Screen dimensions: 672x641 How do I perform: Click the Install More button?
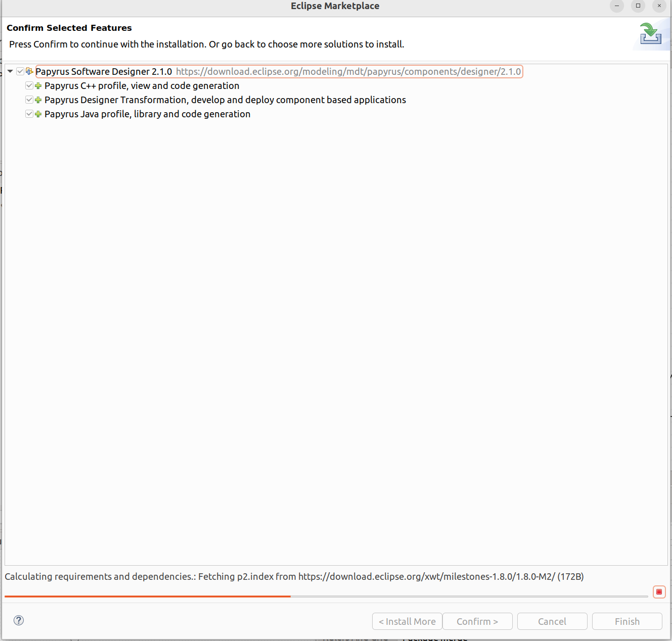pyautogui.click(x=407, y=621)
